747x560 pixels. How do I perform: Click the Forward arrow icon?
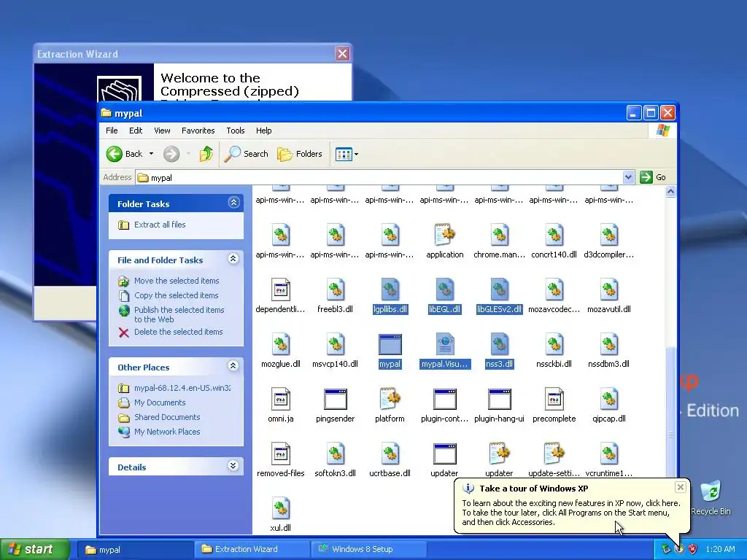pos(171,154)
